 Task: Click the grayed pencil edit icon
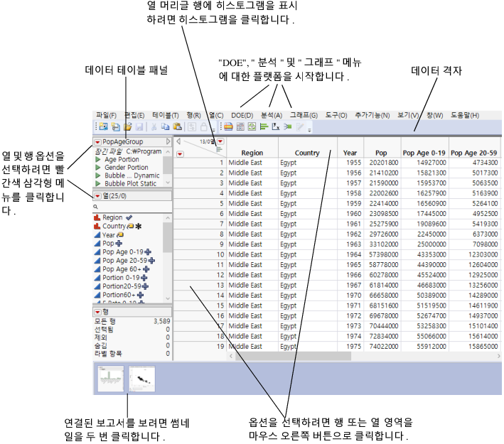(x=299, y=127)
